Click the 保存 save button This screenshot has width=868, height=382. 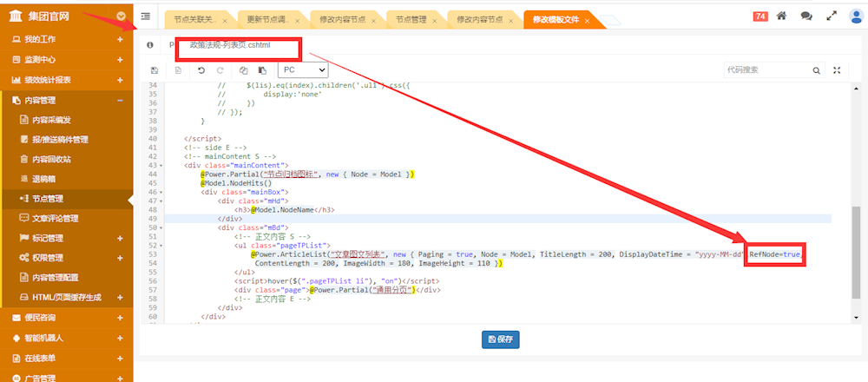click(x=500, y=339)
